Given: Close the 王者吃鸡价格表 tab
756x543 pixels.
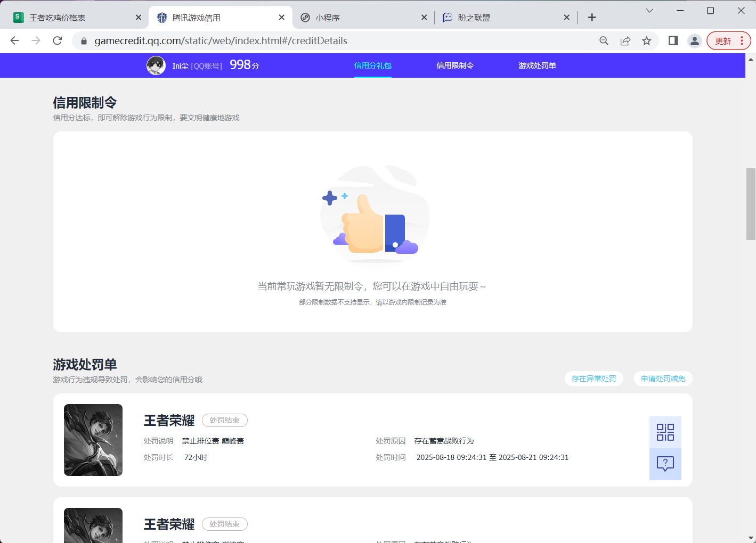Looking at the screenshot, I should tap(139, 18).
